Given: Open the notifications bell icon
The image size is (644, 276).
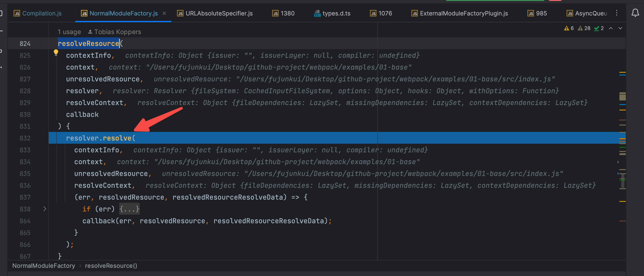Looking at the screenshot, I should click(635, 13).
